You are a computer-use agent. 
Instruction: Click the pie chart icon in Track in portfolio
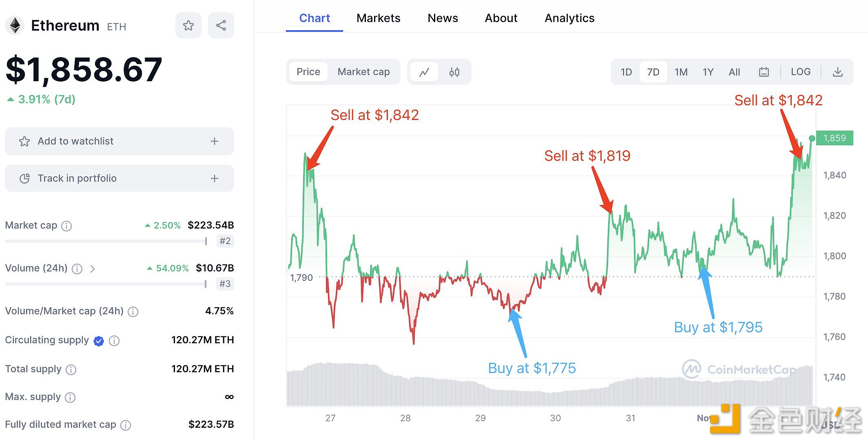(x=24, y=178)
